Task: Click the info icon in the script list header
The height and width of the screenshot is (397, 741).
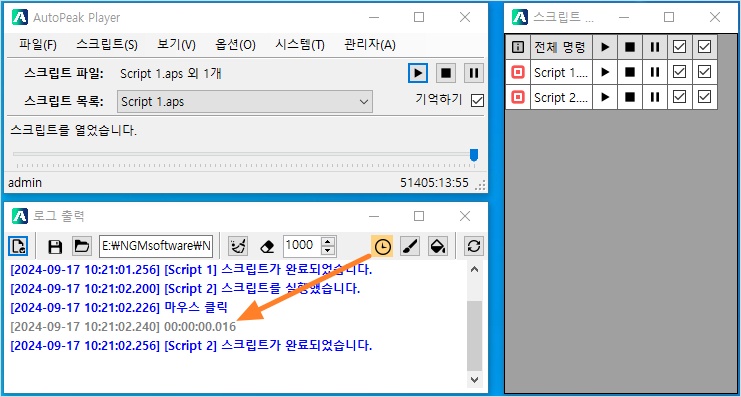Action: pyautogui.click(x=518, y=47)
